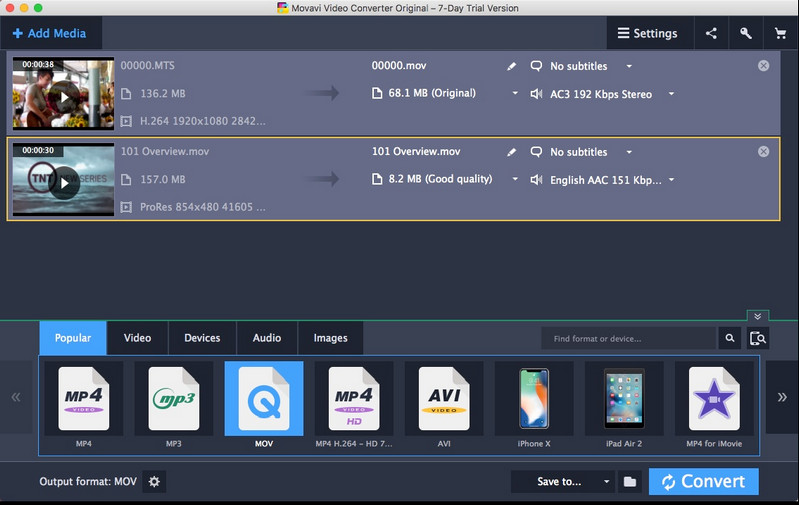799x505 pixels.
Task: Click the Find format or device field
Action: tap(628, 338)
